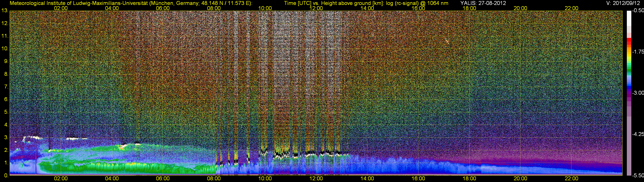Click the 13 km height axis label
This screenshot has height=182, width=644.
tap(5, 11)
